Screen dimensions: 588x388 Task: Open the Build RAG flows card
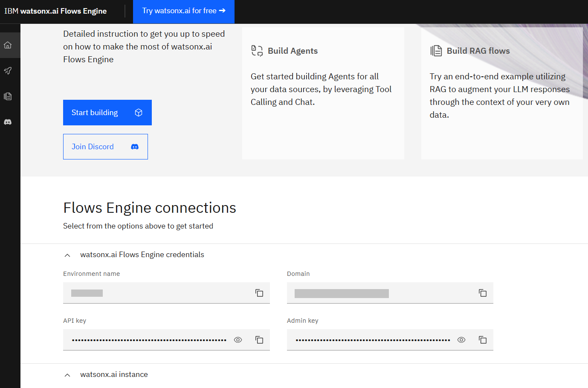[502, 93]
